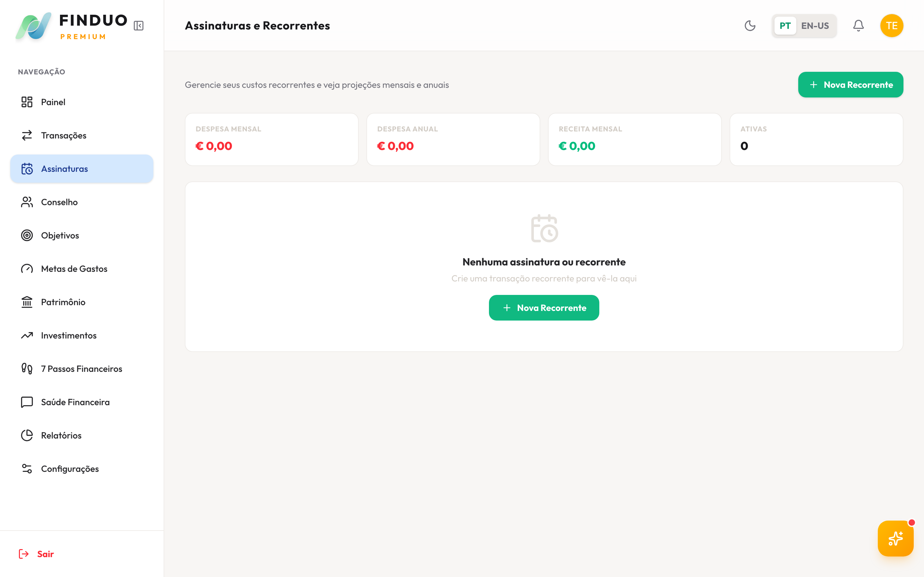Click the Objetivos target icon

point(27,236)
